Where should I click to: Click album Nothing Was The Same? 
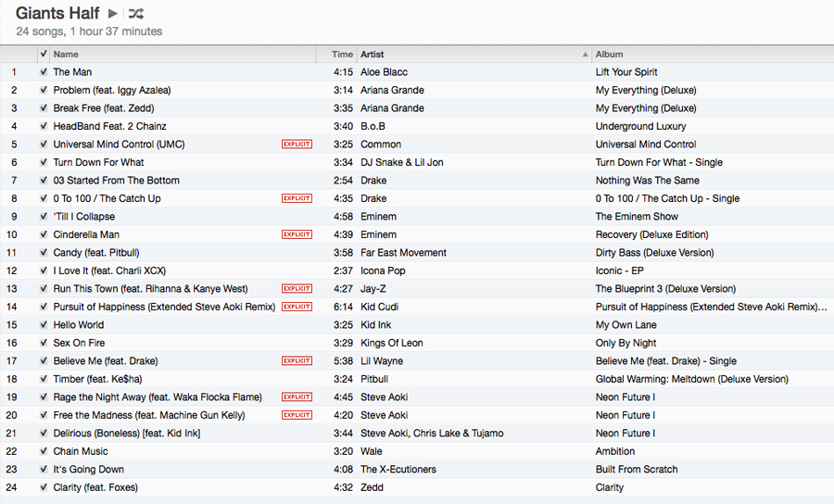[648, 181]
